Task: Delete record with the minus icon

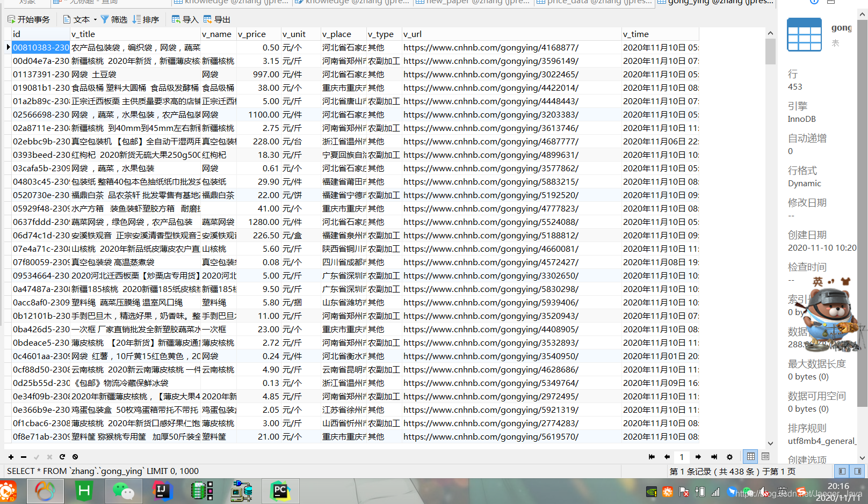Action: (24, 457)
